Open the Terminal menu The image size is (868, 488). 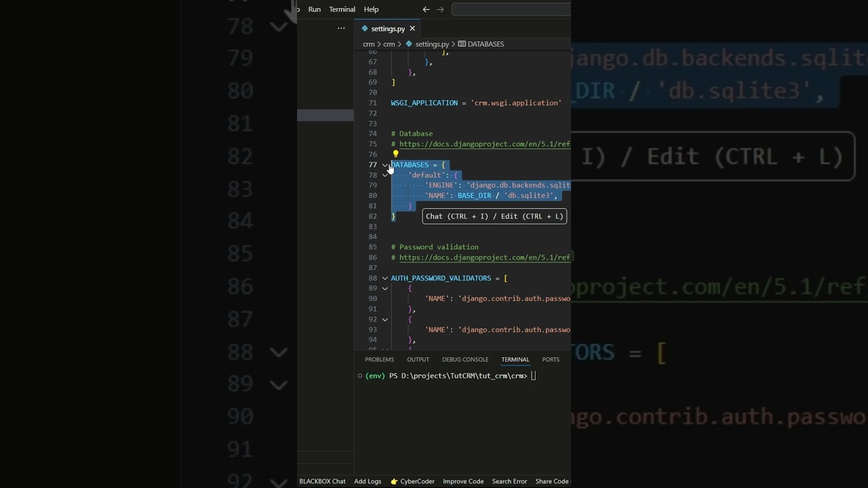coord(342,9)
